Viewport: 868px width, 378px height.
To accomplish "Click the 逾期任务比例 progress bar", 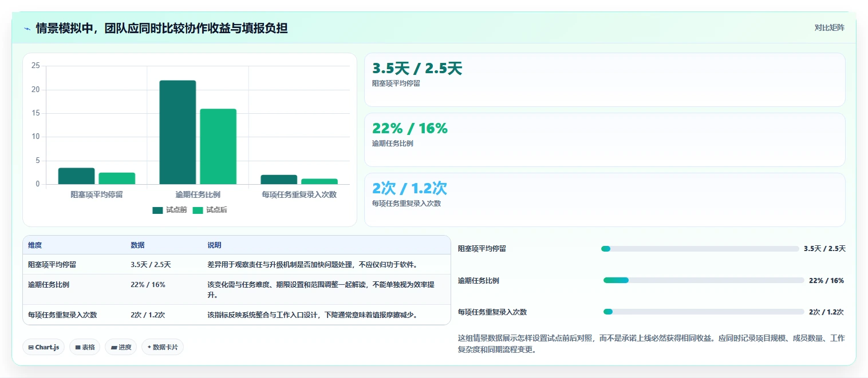I will pos(704,280).
